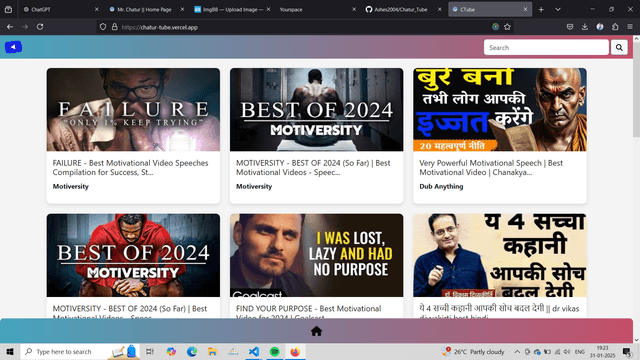Screen dimensions: 640x360
Task: Click the browser forward arrow
Action: point(25,27)
